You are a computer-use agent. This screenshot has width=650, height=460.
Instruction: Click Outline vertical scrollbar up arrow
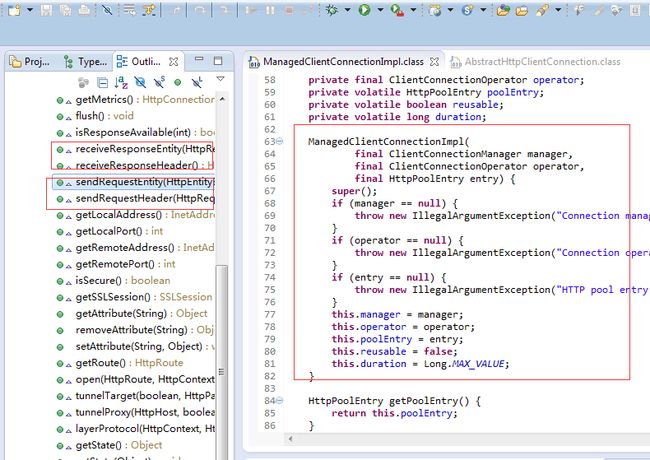tap(222, 99)
